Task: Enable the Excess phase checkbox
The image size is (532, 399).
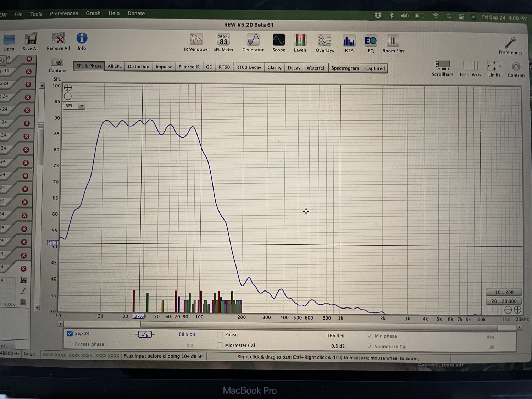Action: pos(70,344)
